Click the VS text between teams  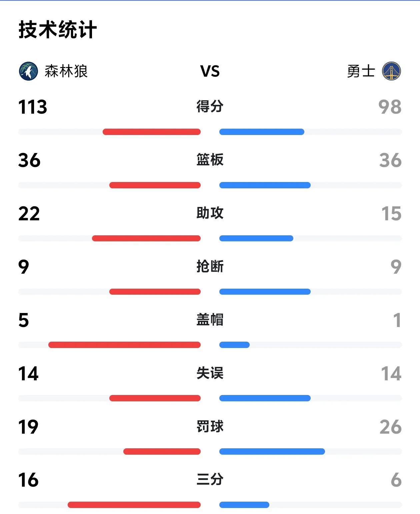(210, 71)
